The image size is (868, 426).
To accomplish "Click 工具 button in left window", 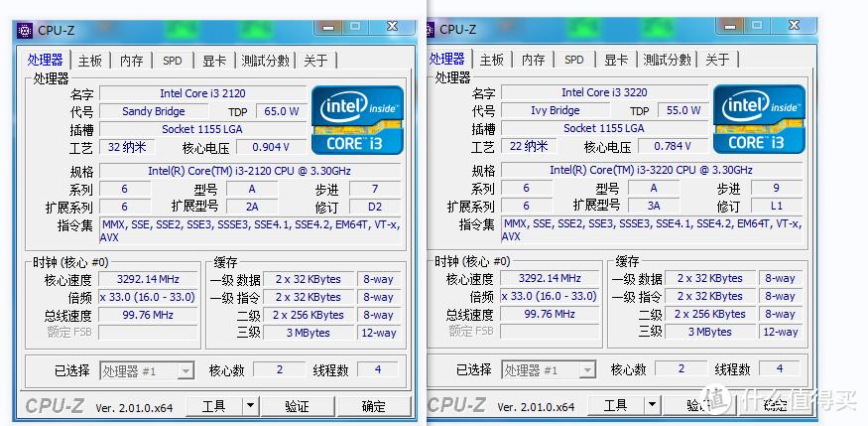I will pyautogui.click(x=214, y=406).
